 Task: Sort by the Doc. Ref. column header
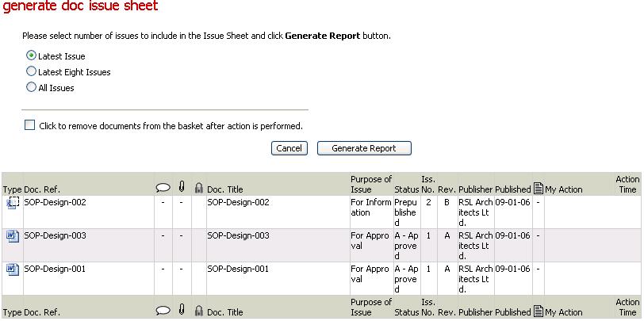coord(42,189)
